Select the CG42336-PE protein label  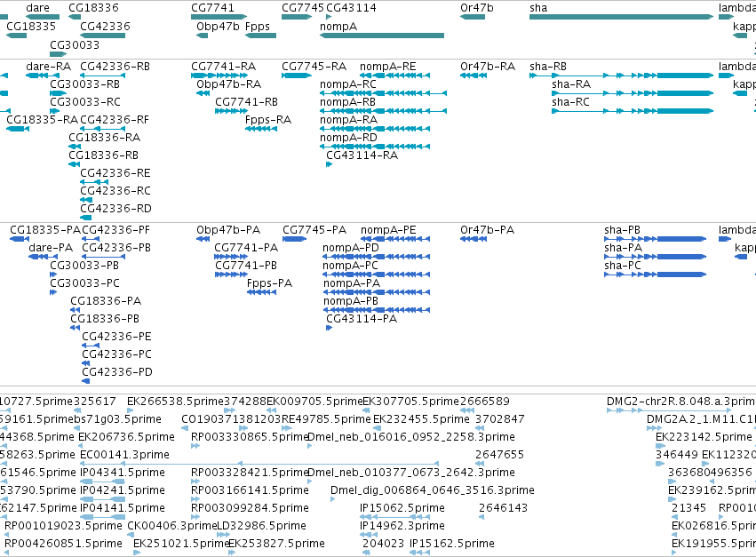click(116, 336)
